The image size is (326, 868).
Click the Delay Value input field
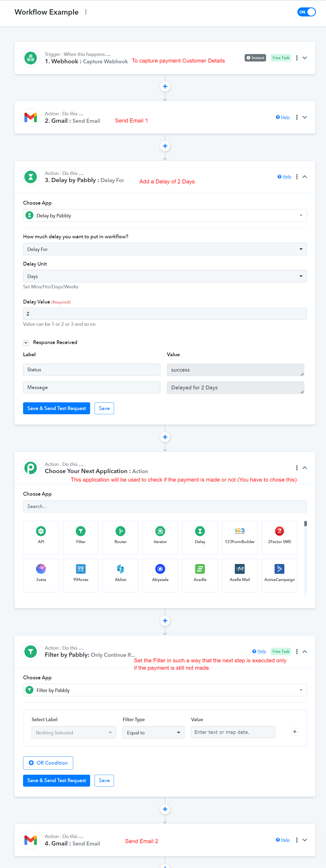165,314
